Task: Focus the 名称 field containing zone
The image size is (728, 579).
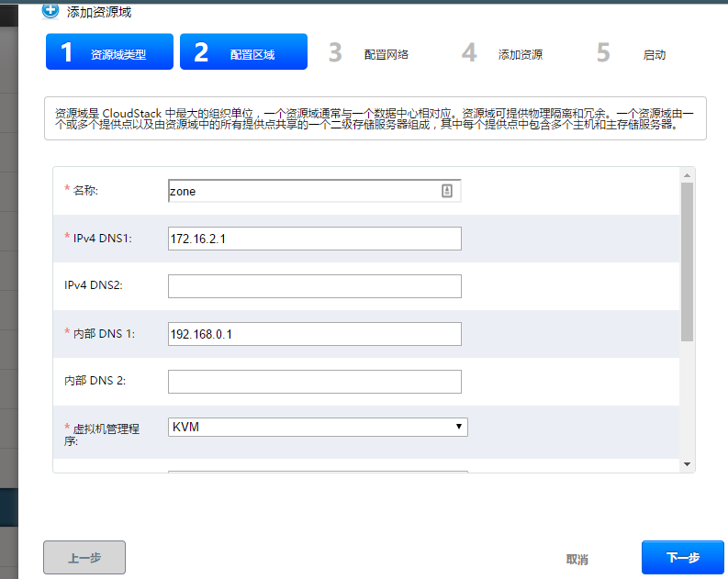Action: (303, 191)
